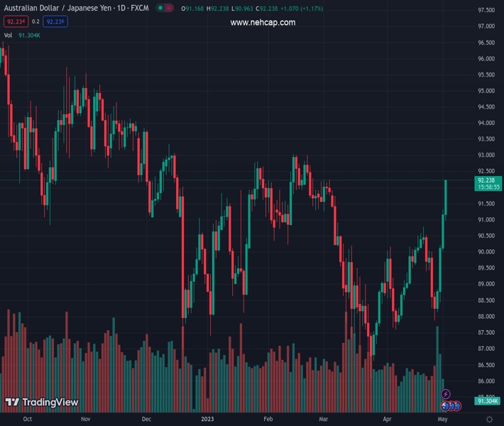Viewport: 504px width, 426px height.
Task: Click the purple lightning event marker
Action: (446, 393)
